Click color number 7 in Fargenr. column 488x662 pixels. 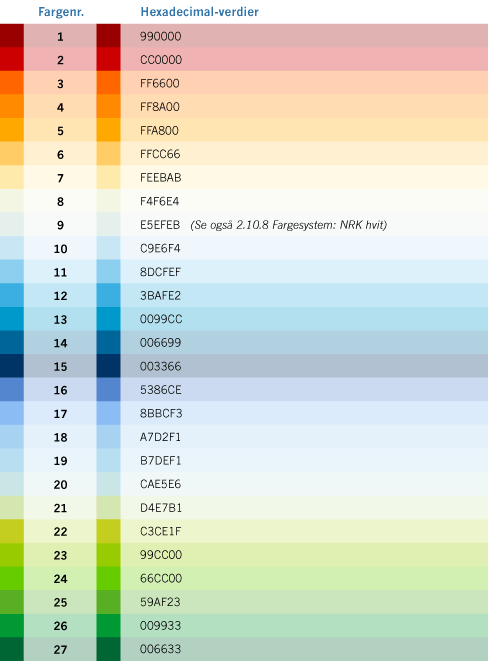60,178
